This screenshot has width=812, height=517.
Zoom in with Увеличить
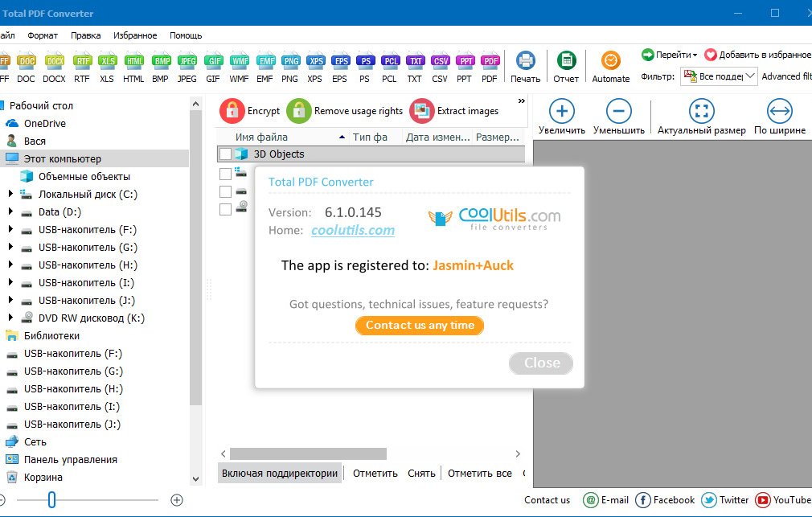(x=562, y=117)
